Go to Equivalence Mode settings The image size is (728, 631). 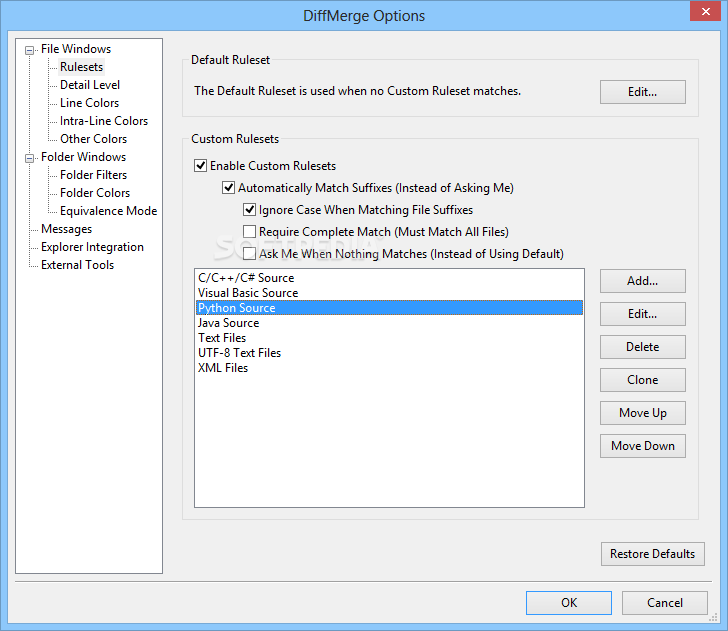tap(108, 211)
